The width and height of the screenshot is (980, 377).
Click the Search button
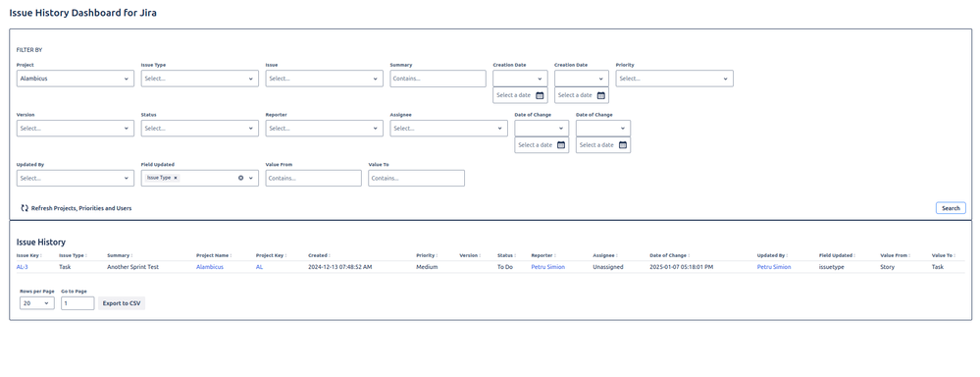[x=951, y=208]
